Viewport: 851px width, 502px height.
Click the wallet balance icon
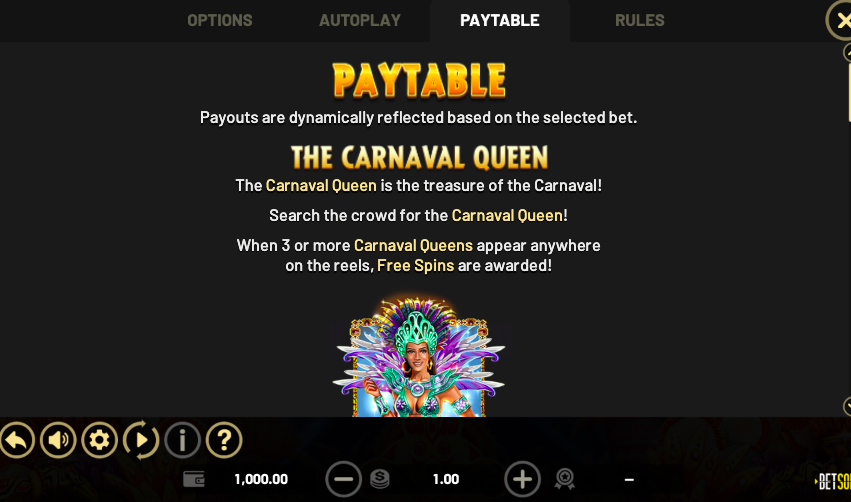[194, 479]
